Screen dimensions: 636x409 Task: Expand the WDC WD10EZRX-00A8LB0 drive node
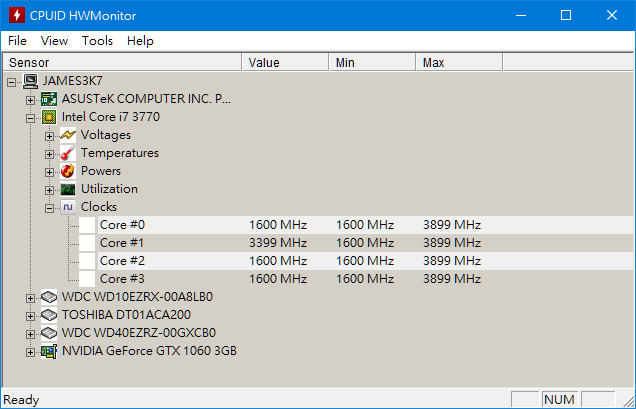pyautogui.click(x=30, y=299)
